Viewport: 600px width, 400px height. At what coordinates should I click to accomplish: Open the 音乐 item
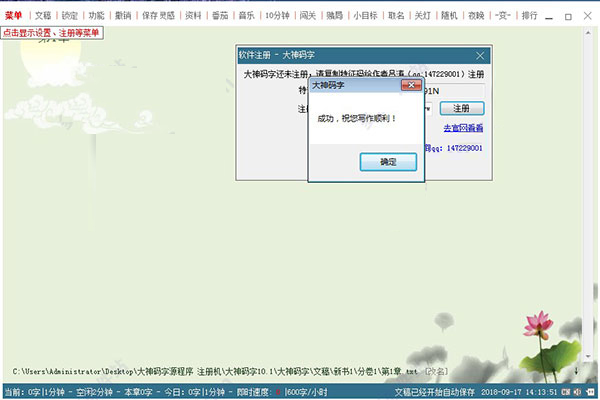pyautogui.click(x=247, y=16)
